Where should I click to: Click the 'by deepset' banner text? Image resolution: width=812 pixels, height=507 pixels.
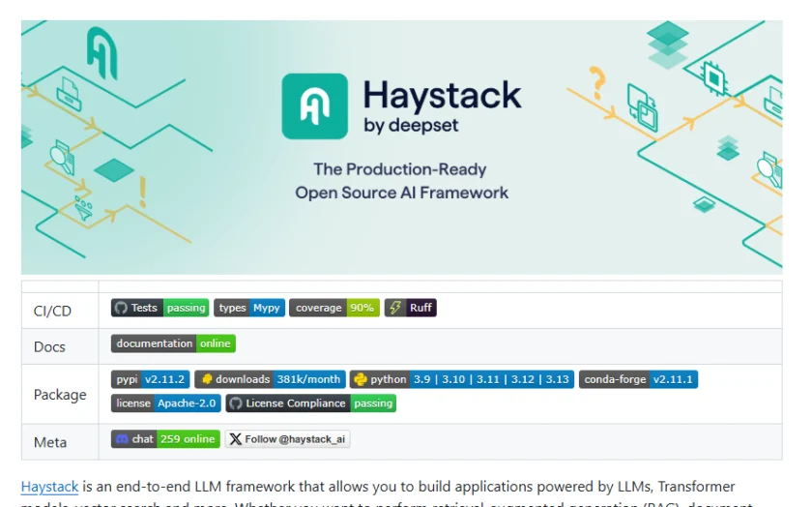411,126
